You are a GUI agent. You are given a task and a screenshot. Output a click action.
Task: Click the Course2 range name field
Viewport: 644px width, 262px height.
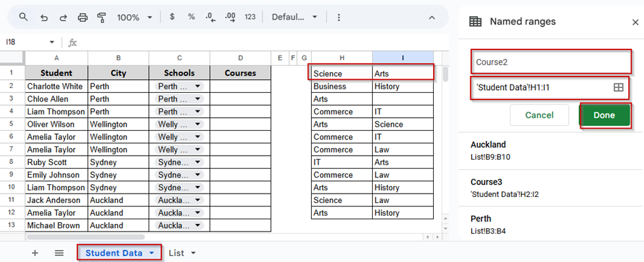pos(550,62)
